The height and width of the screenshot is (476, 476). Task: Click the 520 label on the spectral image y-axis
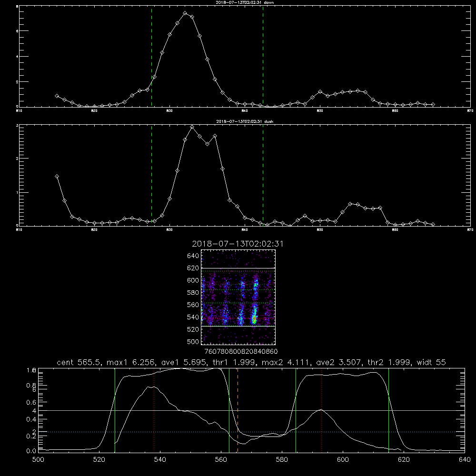[x=193, y=329]
